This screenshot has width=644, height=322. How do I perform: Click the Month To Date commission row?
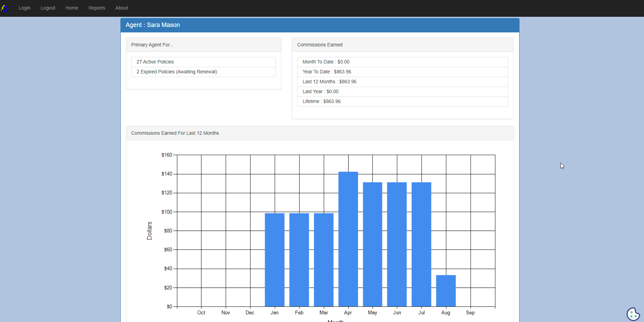pyautogui.click(x=402, y=62)
